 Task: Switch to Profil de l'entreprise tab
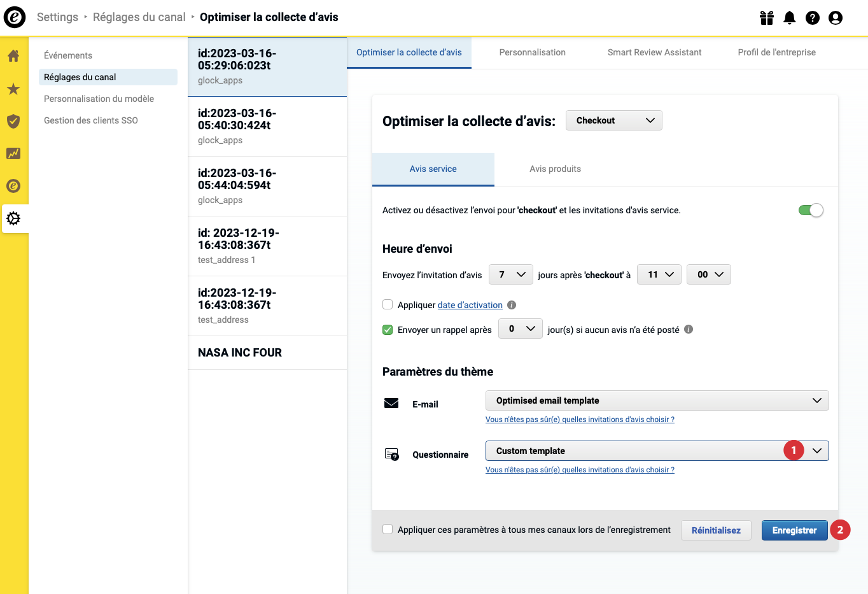click(777, 52)
